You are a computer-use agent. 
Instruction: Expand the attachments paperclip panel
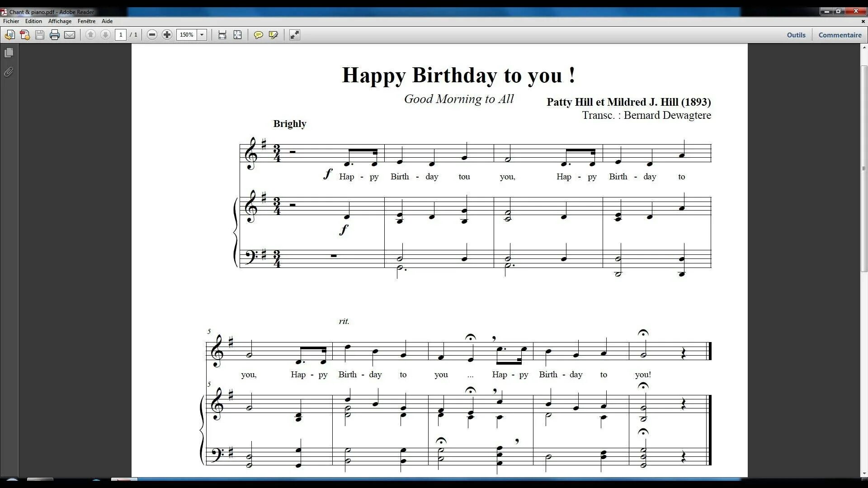(x=9, y=72)
